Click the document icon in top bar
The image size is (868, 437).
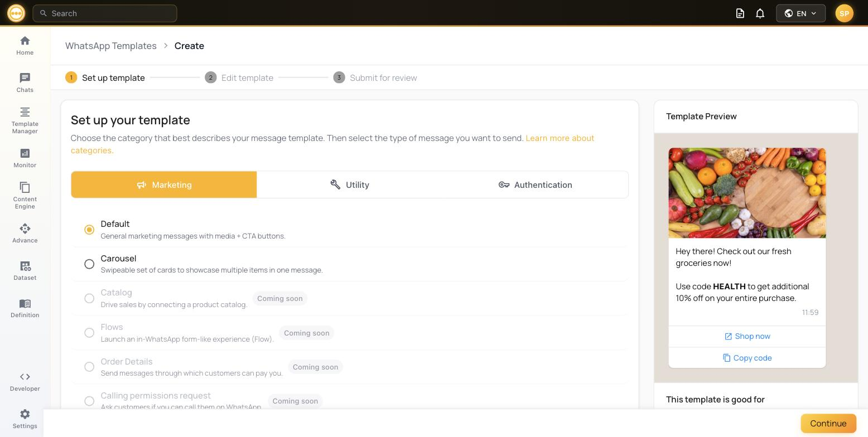[740, 13]
